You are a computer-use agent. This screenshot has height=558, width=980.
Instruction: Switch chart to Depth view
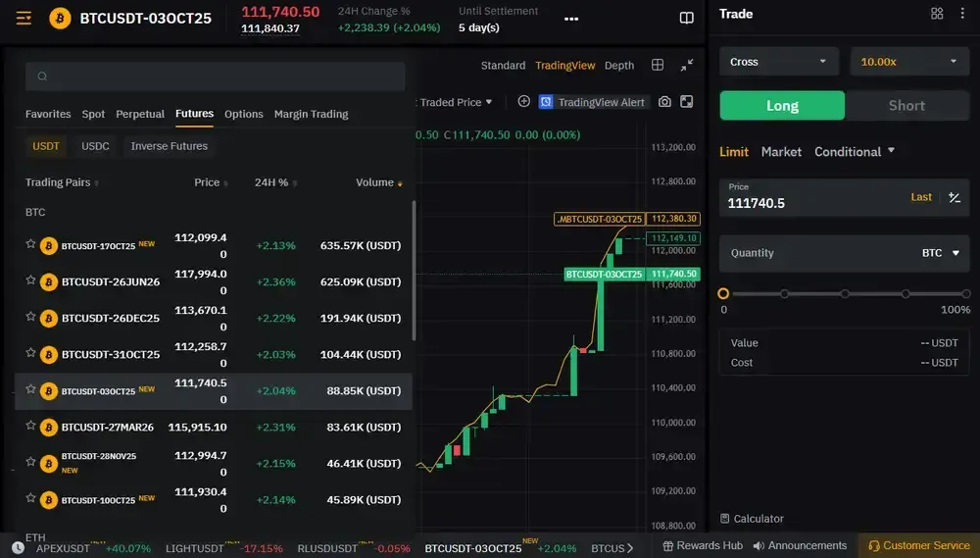point(619,65)
